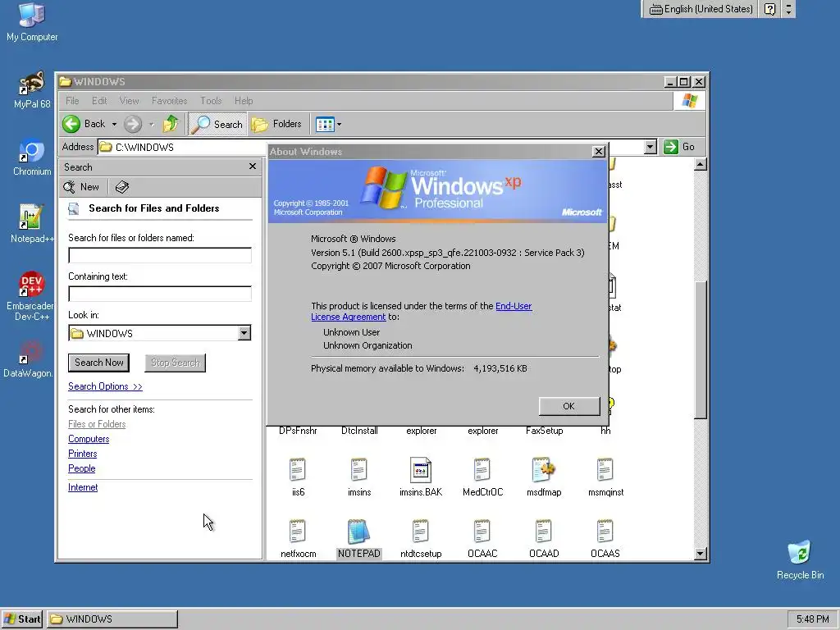Click the Go button

pyautogui.click(x=679, y=146)
